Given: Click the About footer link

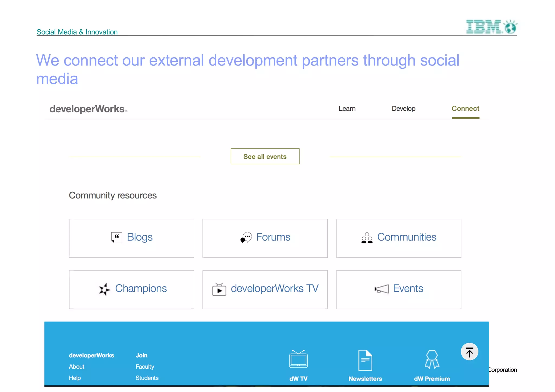Looking at the screenshot, I should [76, 367].
